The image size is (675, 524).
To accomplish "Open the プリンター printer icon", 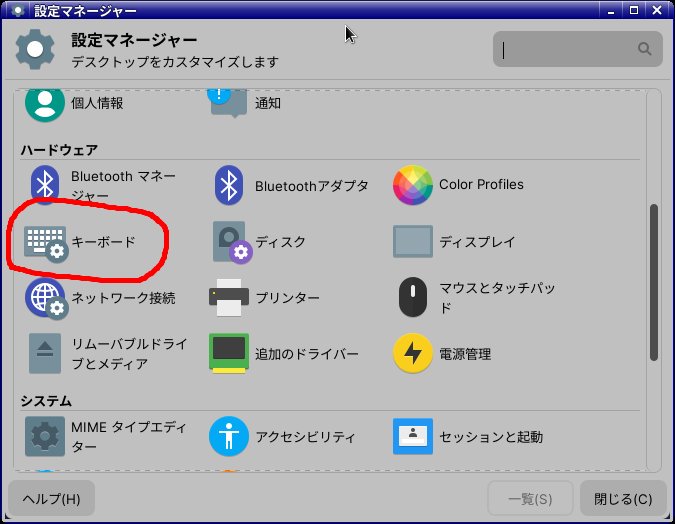I will tap(229, 298).
